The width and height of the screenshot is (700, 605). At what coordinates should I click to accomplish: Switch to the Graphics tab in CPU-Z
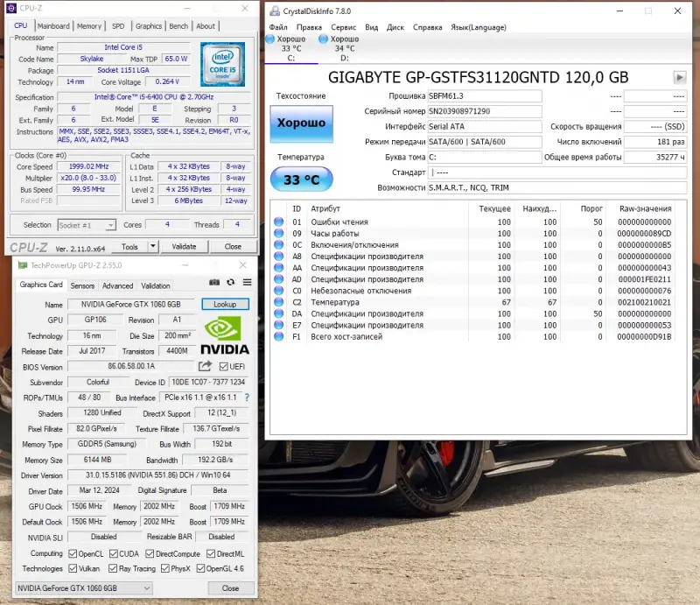149,26
